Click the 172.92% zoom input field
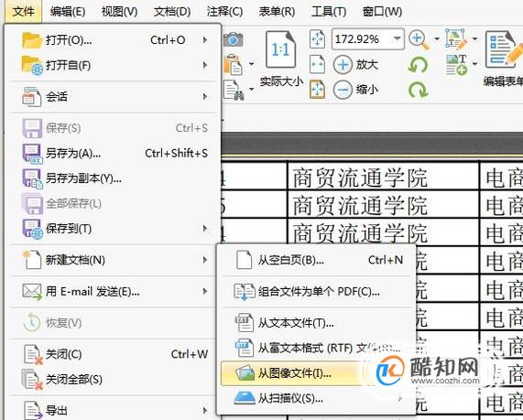This screenshot has height=420, width=523. coord(363,39)
